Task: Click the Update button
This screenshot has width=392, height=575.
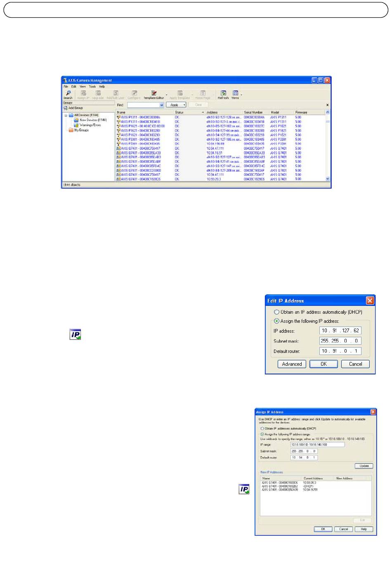Action: tap(364, 466)
